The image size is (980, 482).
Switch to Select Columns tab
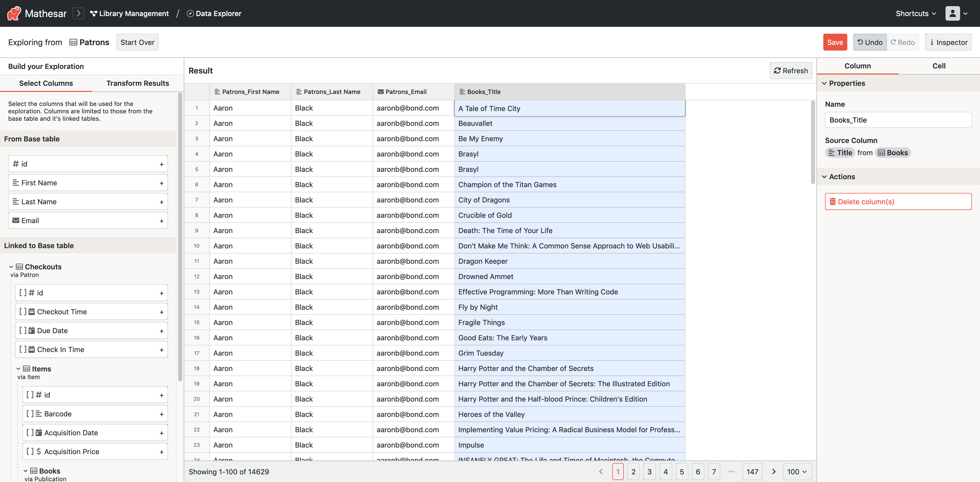(46, 83)
